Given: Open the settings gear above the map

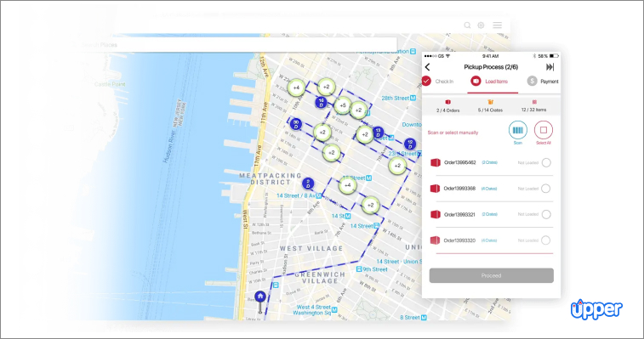Looking at the screenshot, I should (481, 25).
